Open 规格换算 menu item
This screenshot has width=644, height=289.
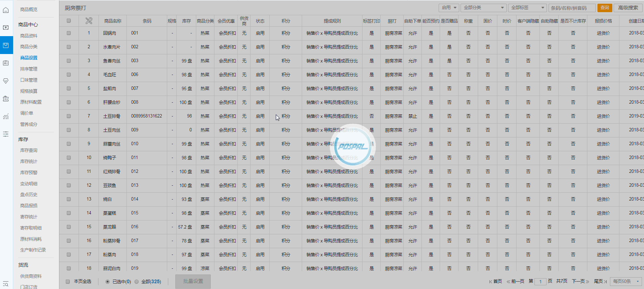click(x=29, y=91)
